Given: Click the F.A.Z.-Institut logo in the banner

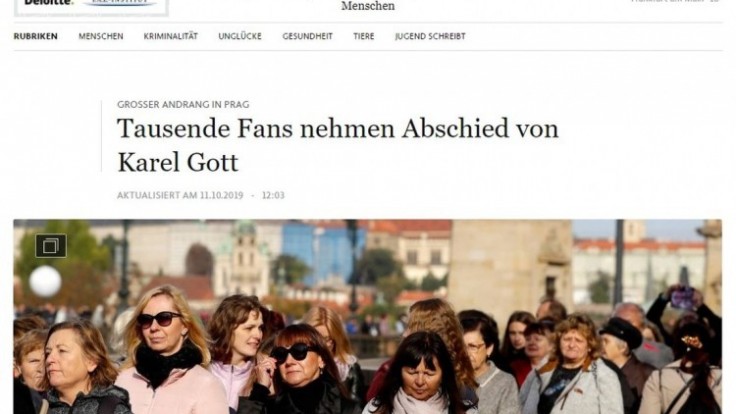Looking at the screenshot, I should 120,3.
